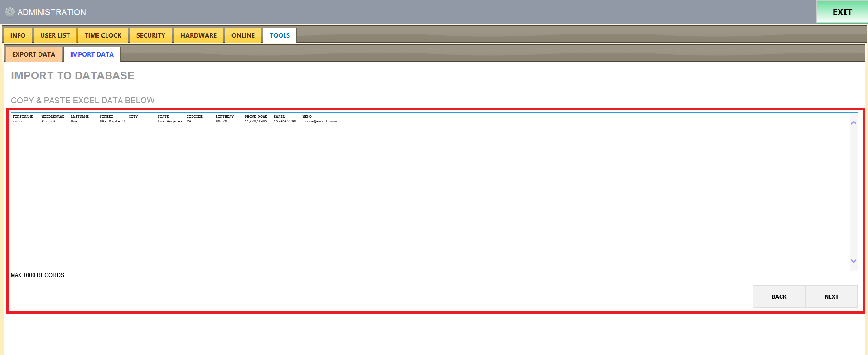The height and width of the screenshot is (355, 868).
Task: Click the MAX 1000 RECORDS label
Action: click(x=38, y=275)
